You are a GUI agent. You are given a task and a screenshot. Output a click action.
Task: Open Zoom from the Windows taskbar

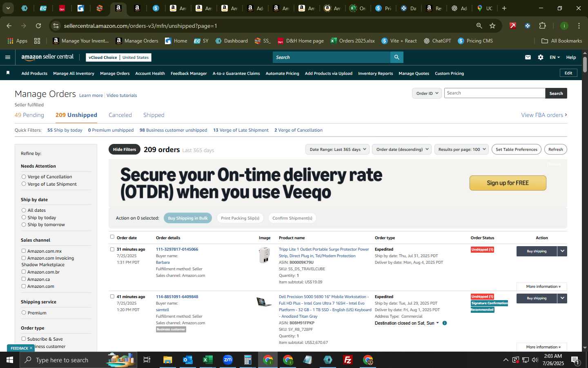coord(227,360)
